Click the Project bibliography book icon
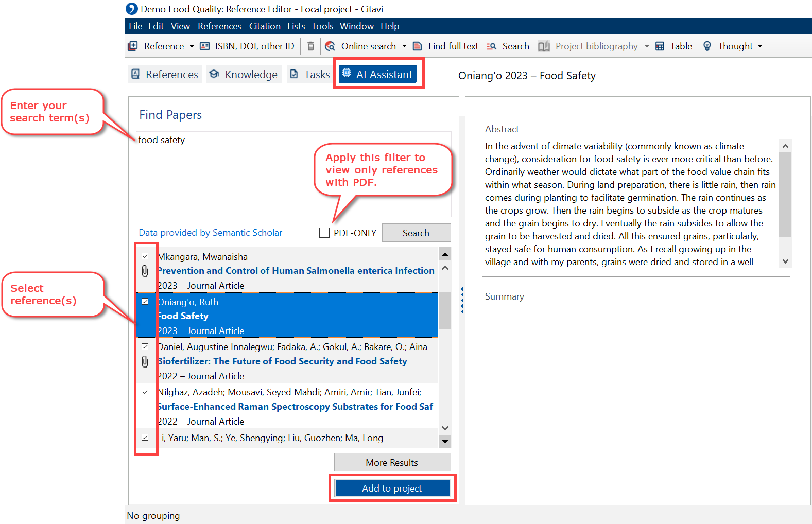 (x=544, y=46)
